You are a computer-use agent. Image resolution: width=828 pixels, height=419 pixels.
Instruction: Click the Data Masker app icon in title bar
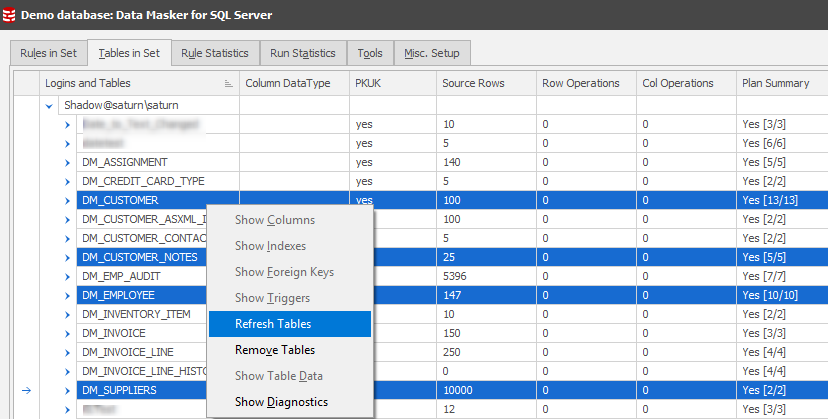[x=10, y=15]
